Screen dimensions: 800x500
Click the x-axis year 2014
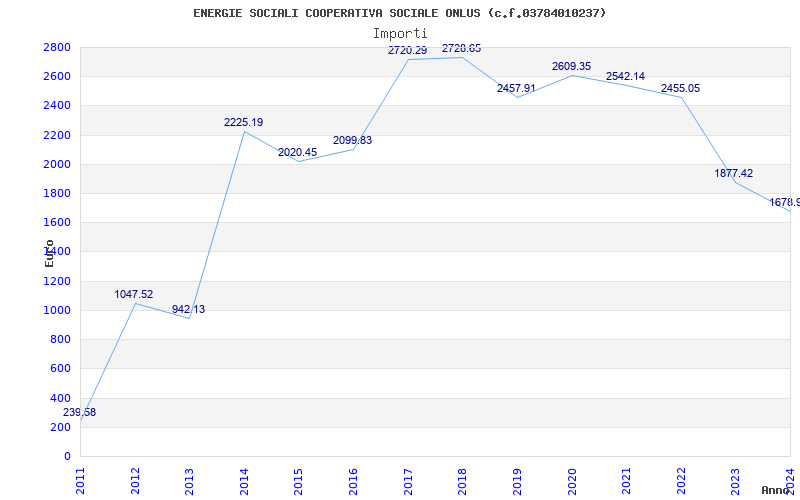(244, 482)
